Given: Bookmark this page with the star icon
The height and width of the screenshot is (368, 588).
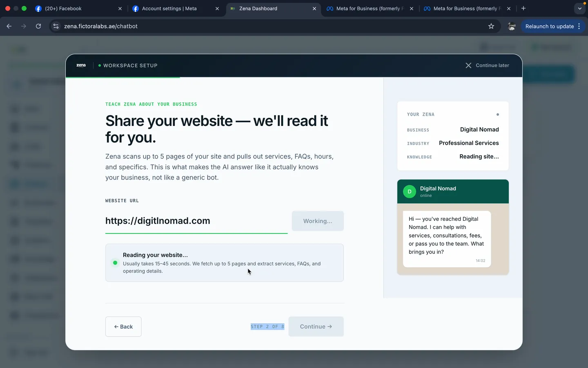Looking at the screenshot, I should click(491, 26).
